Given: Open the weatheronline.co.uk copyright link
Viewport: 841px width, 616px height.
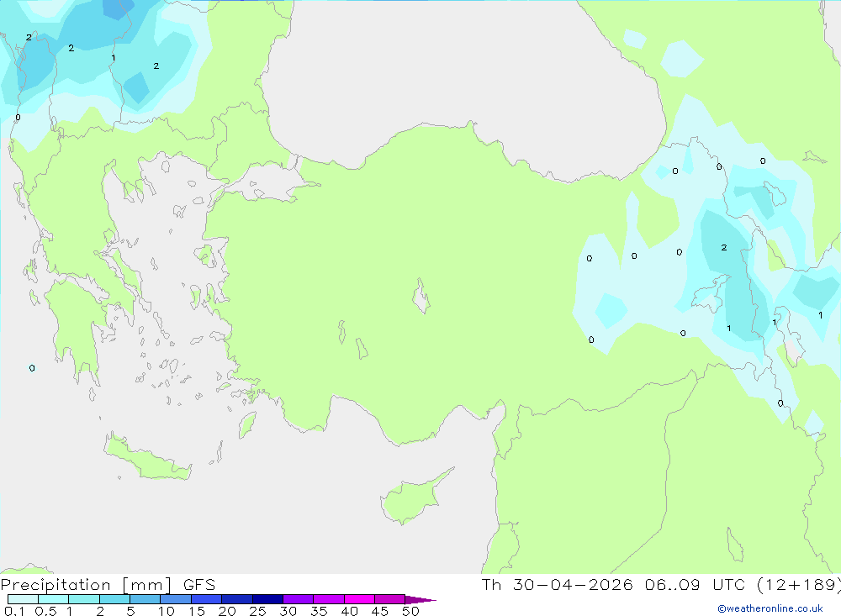Looking at the screenshot, I should pos(770,608).
